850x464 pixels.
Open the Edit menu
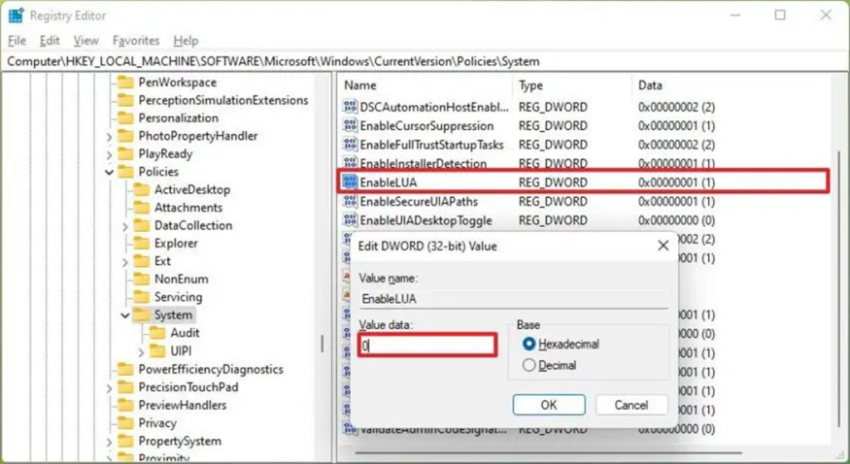point(49,41)
